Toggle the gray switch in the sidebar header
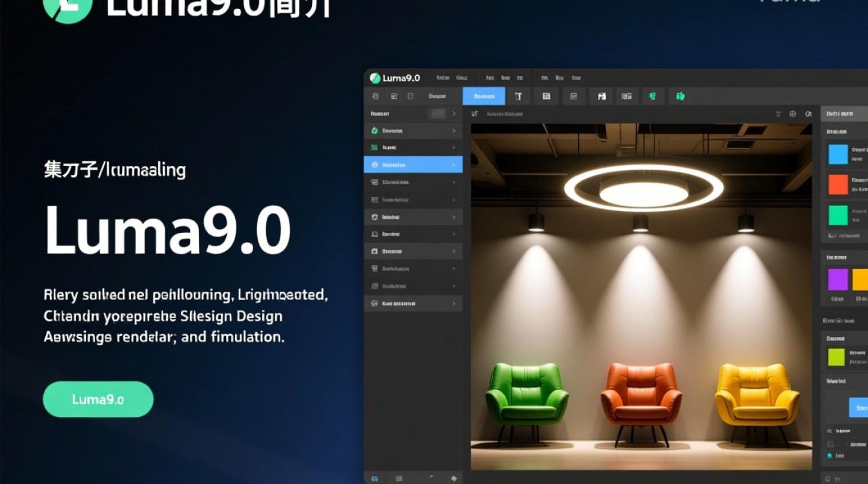The height and width of the screenshot is (484, 868). pos(438,114)
